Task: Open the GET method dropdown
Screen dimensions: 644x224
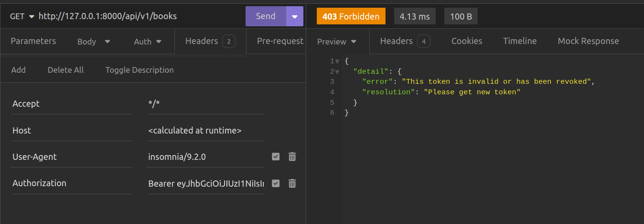Action: pyautogui.click(x=22, y=16)
